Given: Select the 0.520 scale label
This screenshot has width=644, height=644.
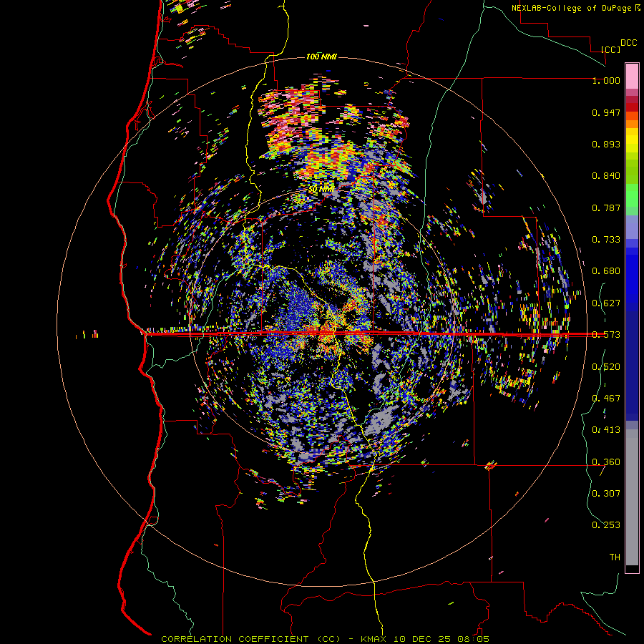Looking at the screenshot, I should click(606, 367).
